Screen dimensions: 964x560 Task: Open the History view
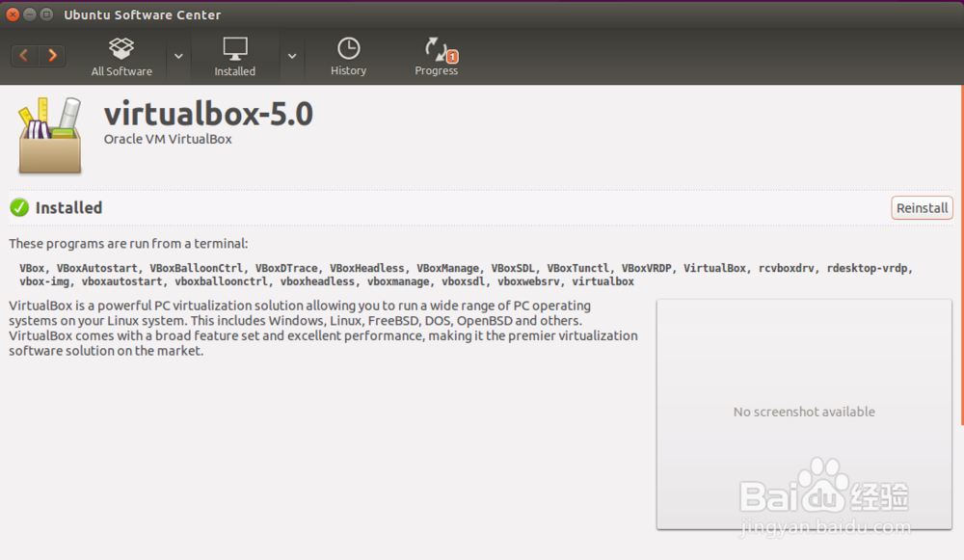(x=348, y=56)
